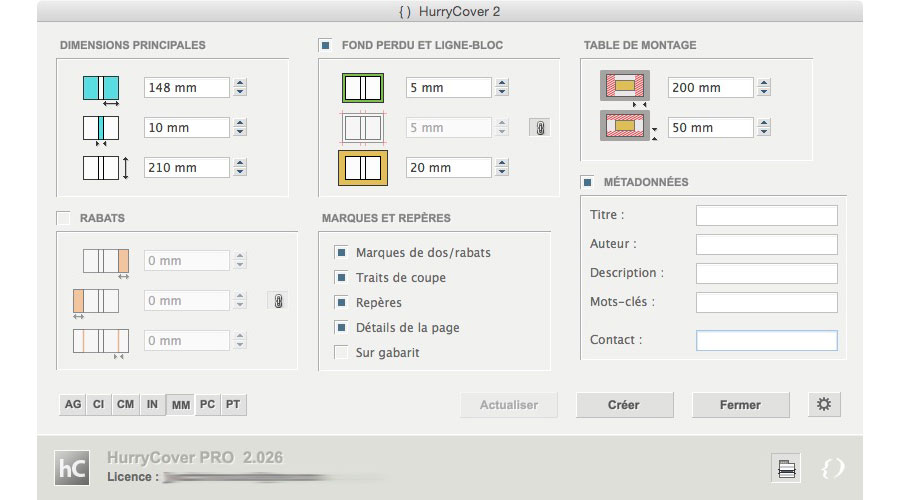900x500 pixels.
Task: Select the CI unit tab
Action: pyautogui.click(x=99, y=404)
